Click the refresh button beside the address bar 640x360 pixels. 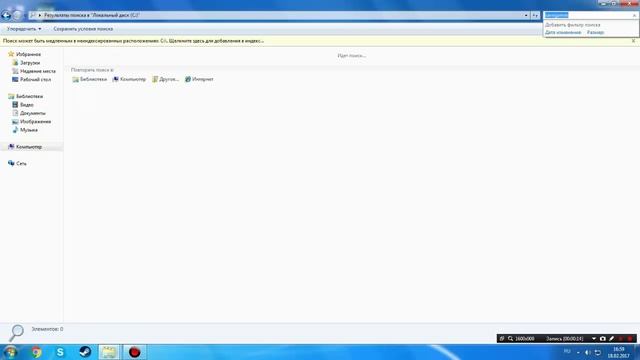535,15
